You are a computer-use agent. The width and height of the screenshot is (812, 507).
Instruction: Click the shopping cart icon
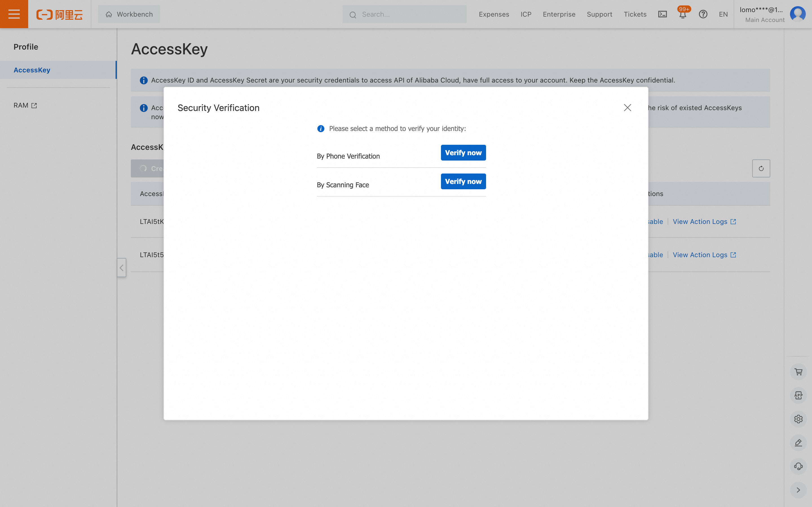click(x=798, y=372)
